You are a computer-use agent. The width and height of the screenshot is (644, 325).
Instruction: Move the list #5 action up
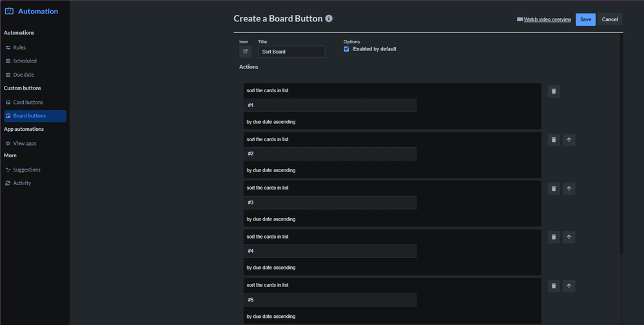[569, 286]
